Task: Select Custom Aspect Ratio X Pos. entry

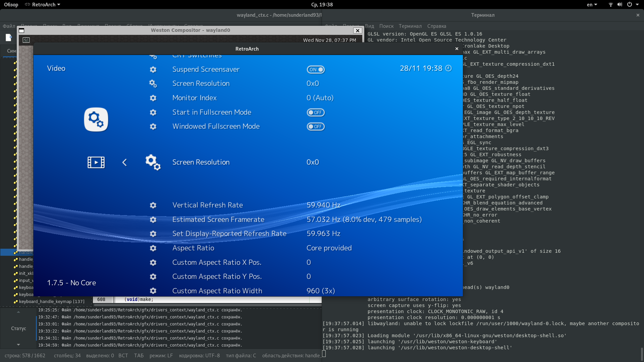Action: point(217,262)
